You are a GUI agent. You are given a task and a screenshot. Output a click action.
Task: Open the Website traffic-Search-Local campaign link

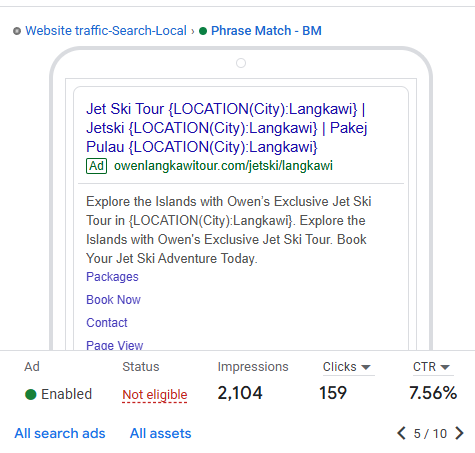coord(106,31)
